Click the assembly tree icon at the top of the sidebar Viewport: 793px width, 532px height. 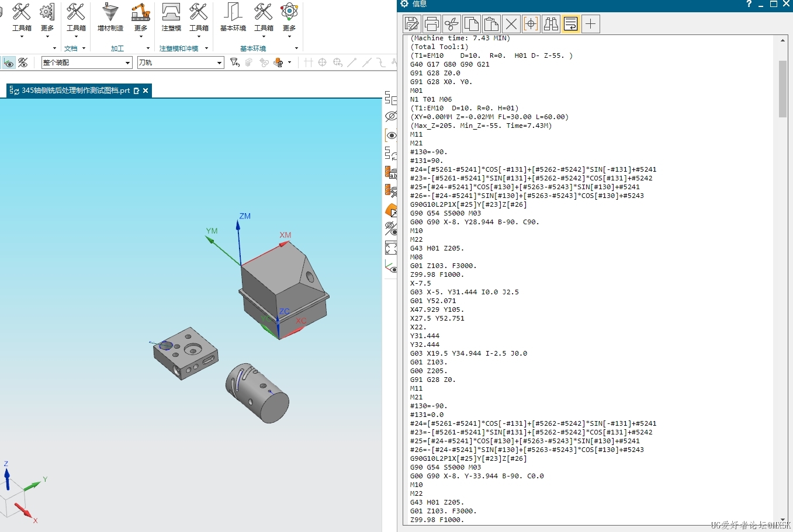point(391,98)
